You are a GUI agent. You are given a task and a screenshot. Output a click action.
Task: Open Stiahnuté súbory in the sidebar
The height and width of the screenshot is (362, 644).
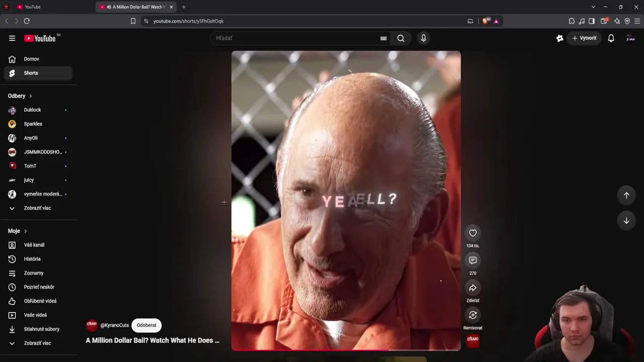[38, 329]
